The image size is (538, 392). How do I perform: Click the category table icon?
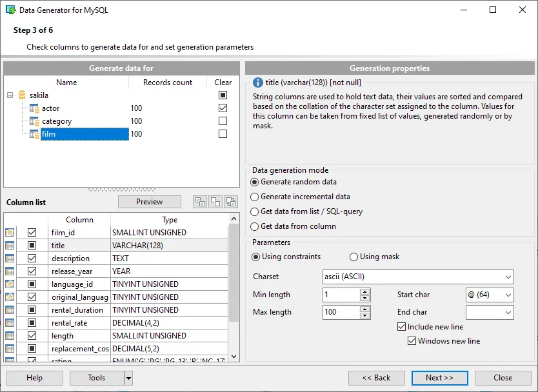(35, 121)
